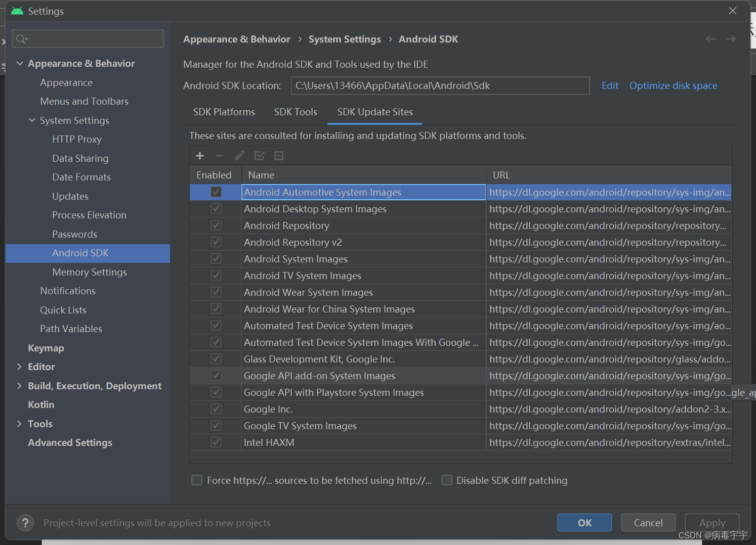Close the Settings dialog
The height and width of the screenshot is (545, 756).
click(733, 11)
